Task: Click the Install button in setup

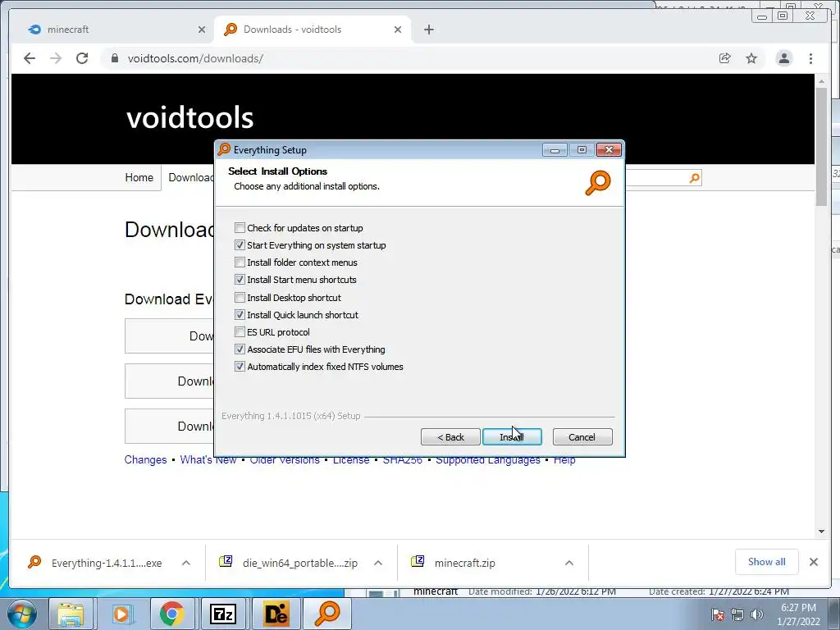Action: tap(512, 437)
